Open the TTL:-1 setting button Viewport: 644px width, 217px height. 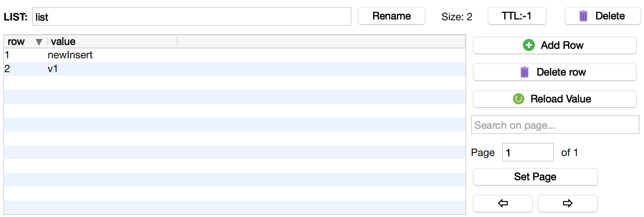tap(517, 16)
